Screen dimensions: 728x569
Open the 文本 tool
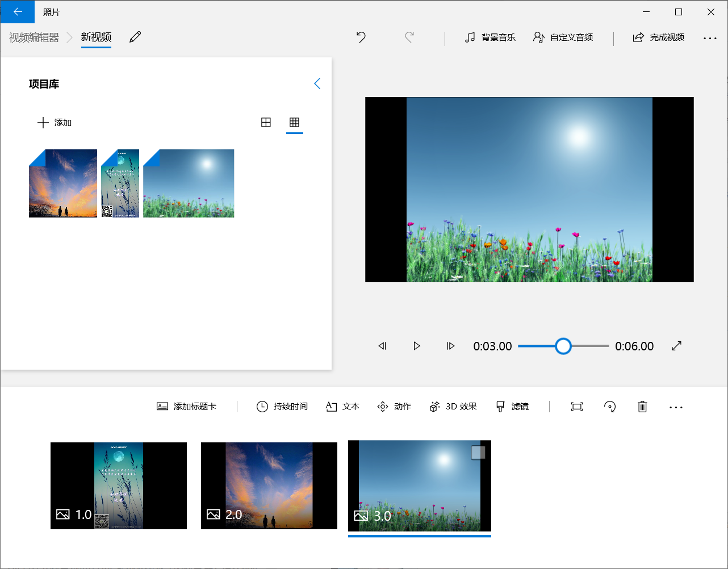tap(342, 406)
